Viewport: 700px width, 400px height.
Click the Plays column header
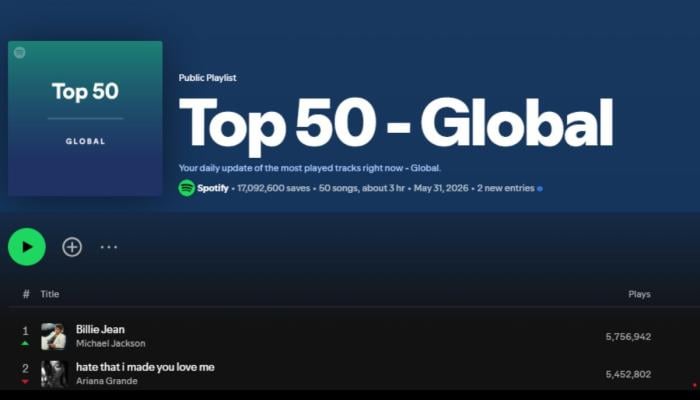coord(639,294)
